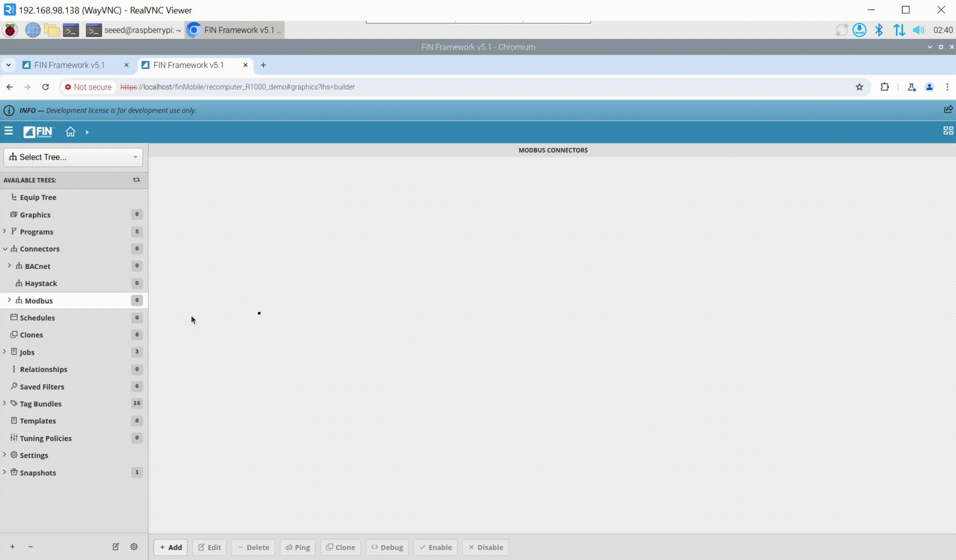Open the FIN hamburger menu
This screenshot has width=956, height=560.
(x=8, y=131)
